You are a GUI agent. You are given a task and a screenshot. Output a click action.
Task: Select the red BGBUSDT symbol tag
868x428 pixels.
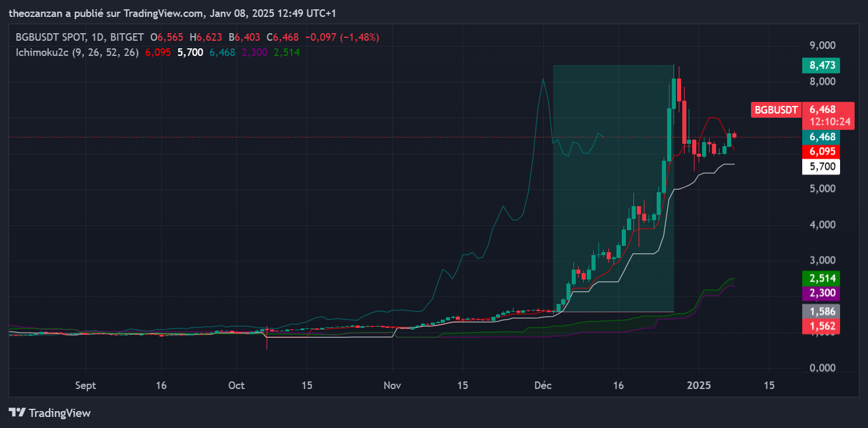pos(774,109)
